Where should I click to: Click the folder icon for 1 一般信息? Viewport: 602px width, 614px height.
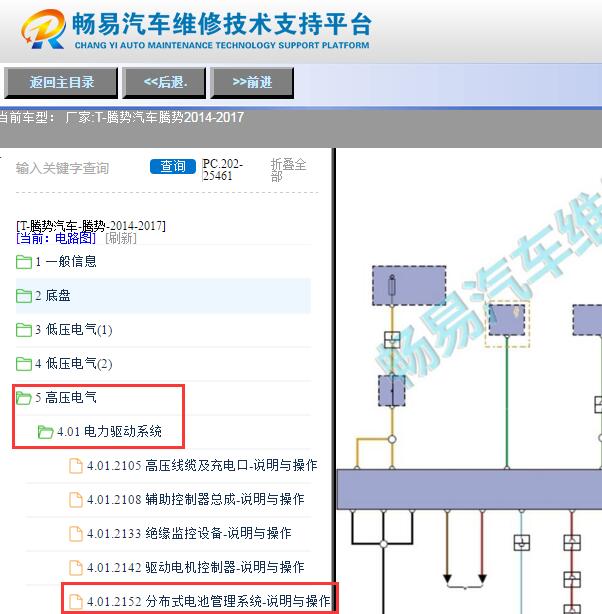click(x=24, y=262)
